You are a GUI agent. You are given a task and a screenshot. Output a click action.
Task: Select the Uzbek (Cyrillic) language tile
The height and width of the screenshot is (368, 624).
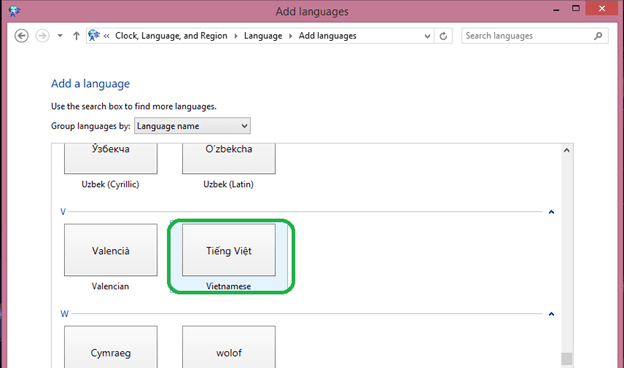tap(111, 167)
